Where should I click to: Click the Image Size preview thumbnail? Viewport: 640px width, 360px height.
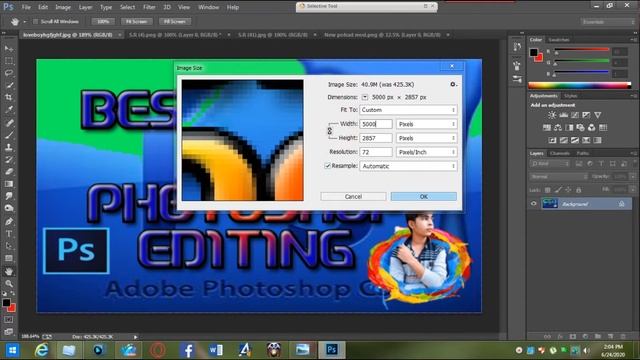242,140
